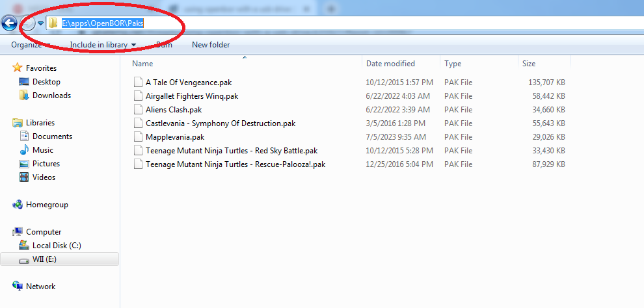
Task: Select the file icon of Airgallet Fighters Winq.pak
Action: click(138, 96)
